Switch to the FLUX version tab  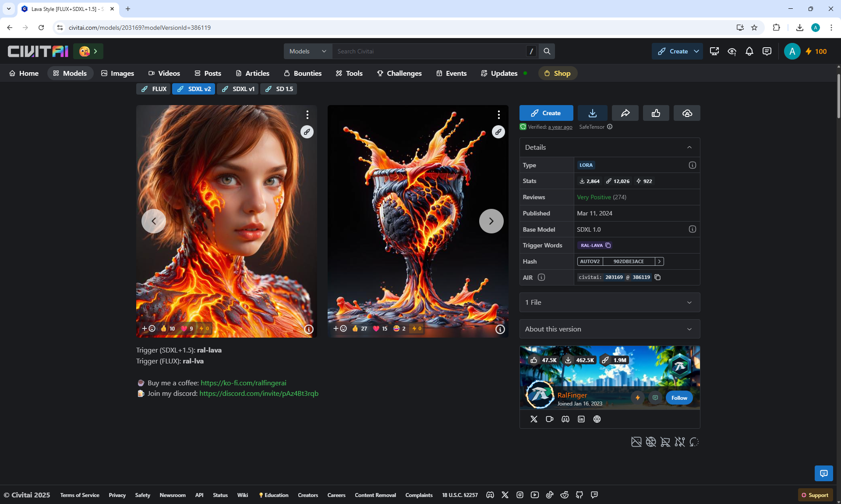pyautogui.click(x=153, y=89)
